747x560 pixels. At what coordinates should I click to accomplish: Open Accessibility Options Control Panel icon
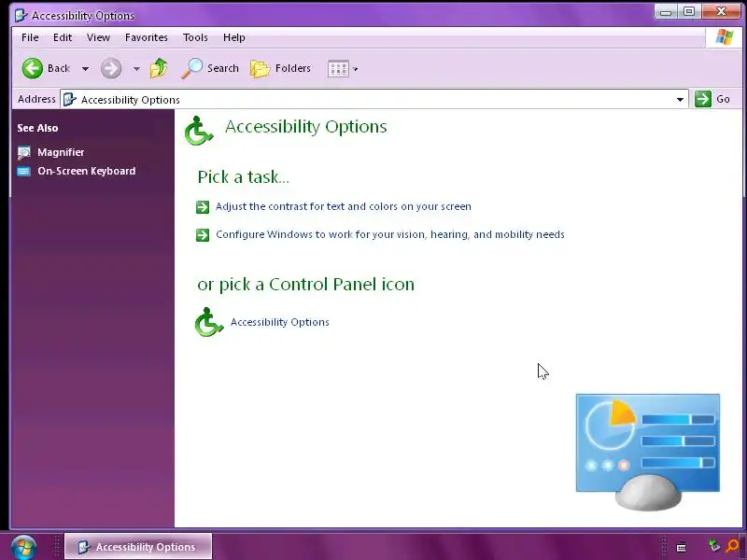pos(208,322)
